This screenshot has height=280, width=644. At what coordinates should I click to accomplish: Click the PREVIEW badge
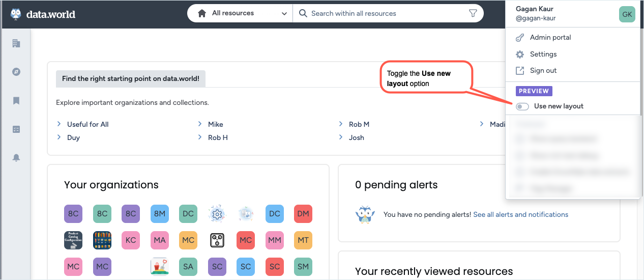tap(534, 91)
